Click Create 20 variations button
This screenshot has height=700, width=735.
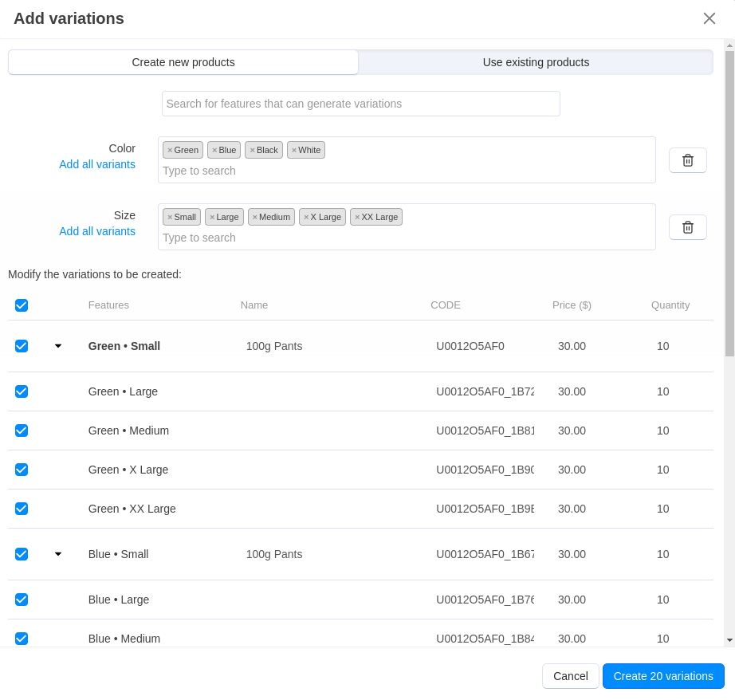663,676
